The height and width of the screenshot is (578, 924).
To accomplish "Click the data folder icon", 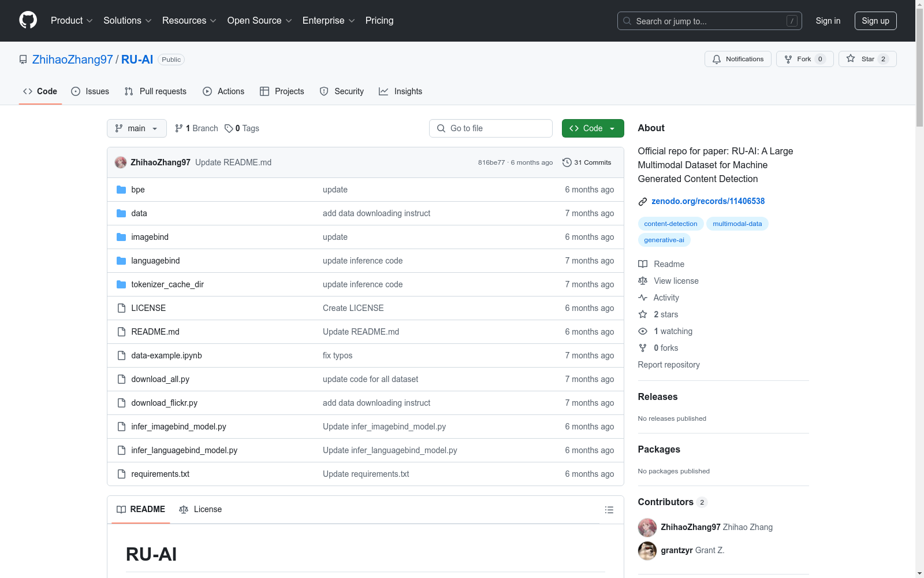I will [121, 213].
